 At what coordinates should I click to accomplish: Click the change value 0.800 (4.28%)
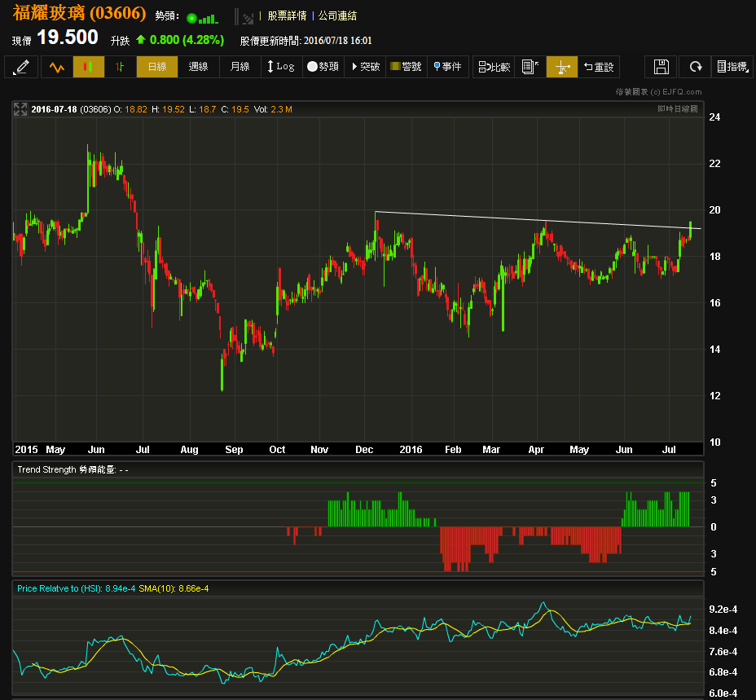[x=187, y=40]
